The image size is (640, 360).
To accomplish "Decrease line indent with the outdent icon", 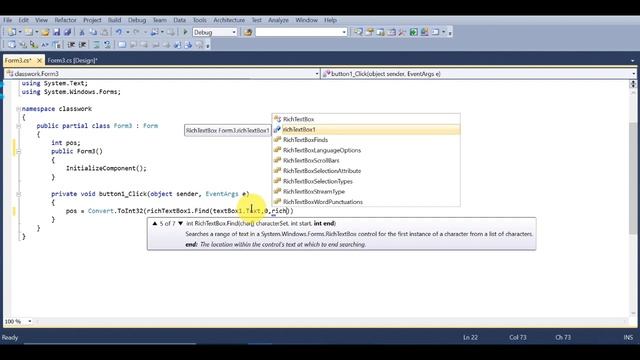I will [x=71, y=45].
